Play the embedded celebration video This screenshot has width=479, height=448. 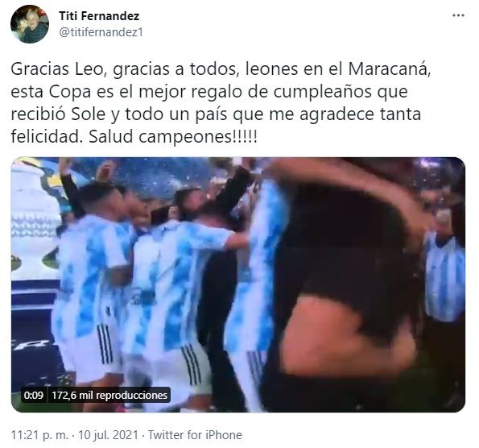[238, 284]
